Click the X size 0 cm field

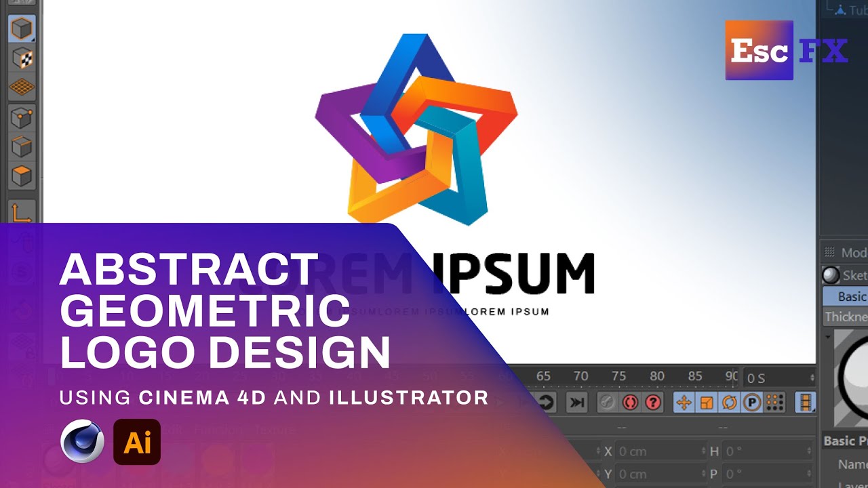click(x=661, y=451)
